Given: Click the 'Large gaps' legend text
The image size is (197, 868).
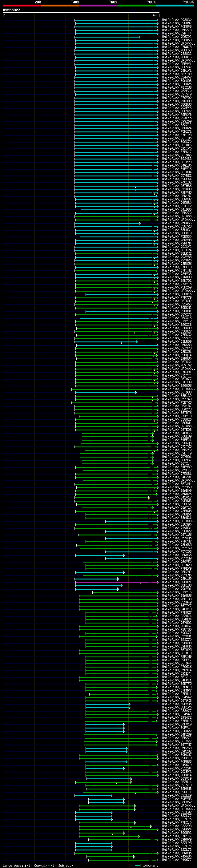Looking at the screenshot, I should [x=13, y=865].
